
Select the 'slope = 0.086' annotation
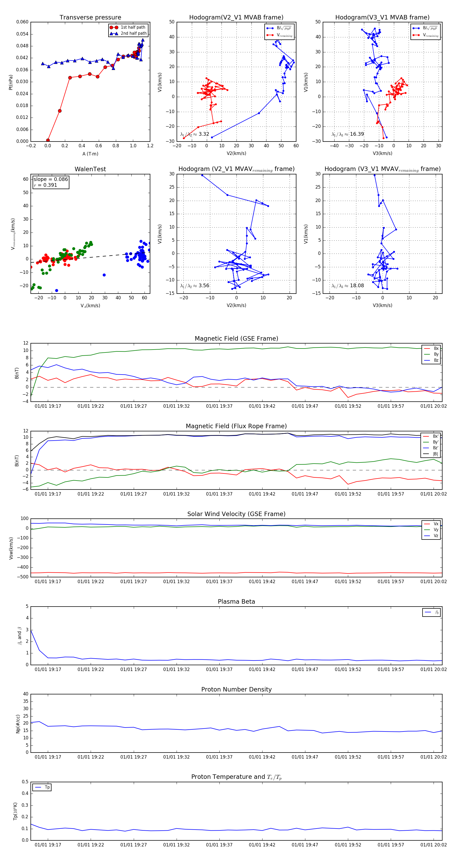click(x=51, y=179)
